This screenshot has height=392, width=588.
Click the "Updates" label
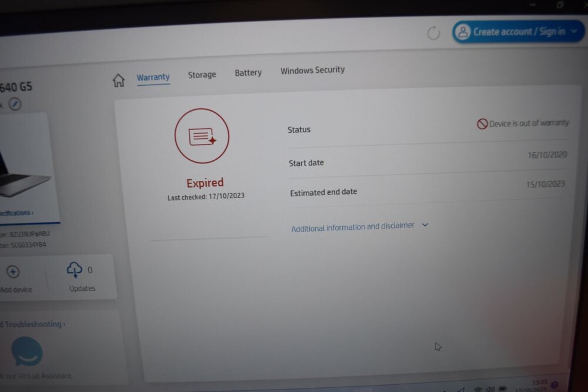(82, 289)
